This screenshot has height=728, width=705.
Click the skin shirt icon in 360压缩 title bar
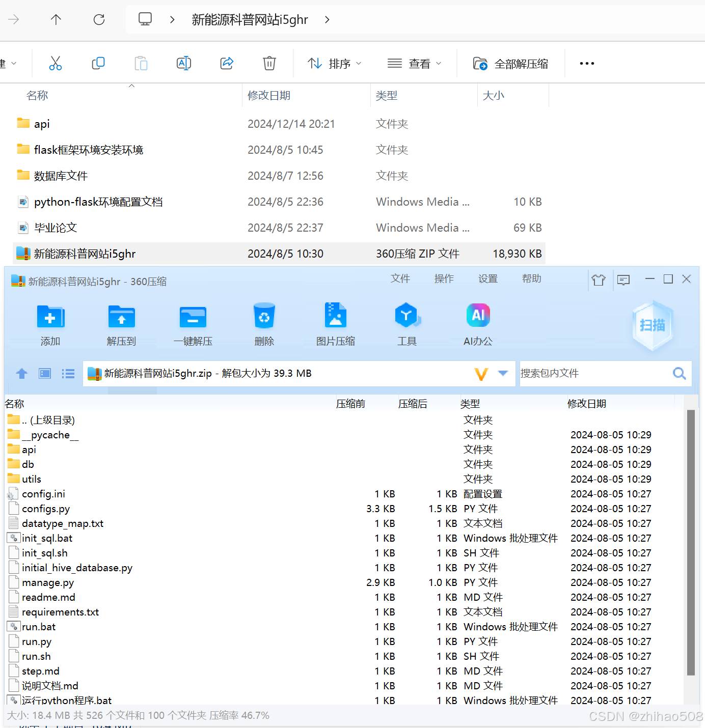599,279
